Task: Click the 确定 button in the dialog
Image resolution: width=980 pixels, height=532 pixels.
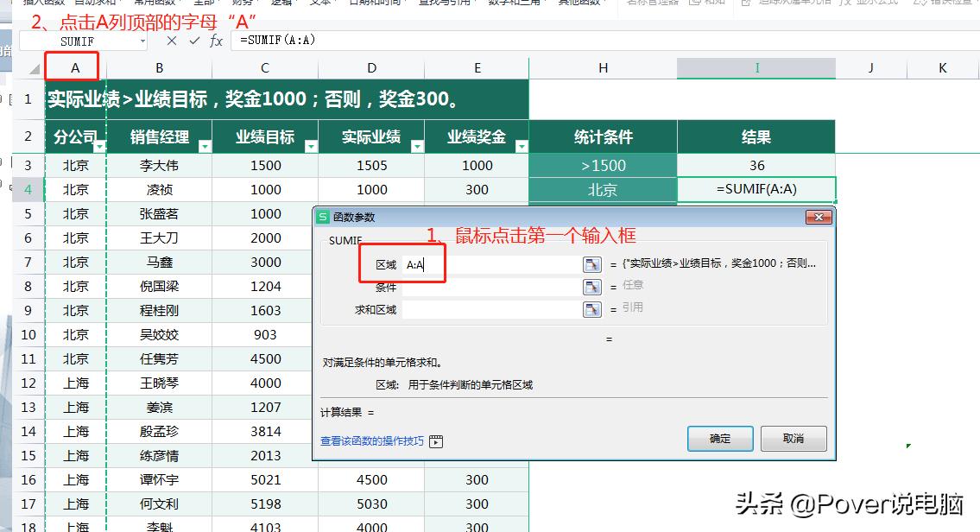Action: (719, 439)
